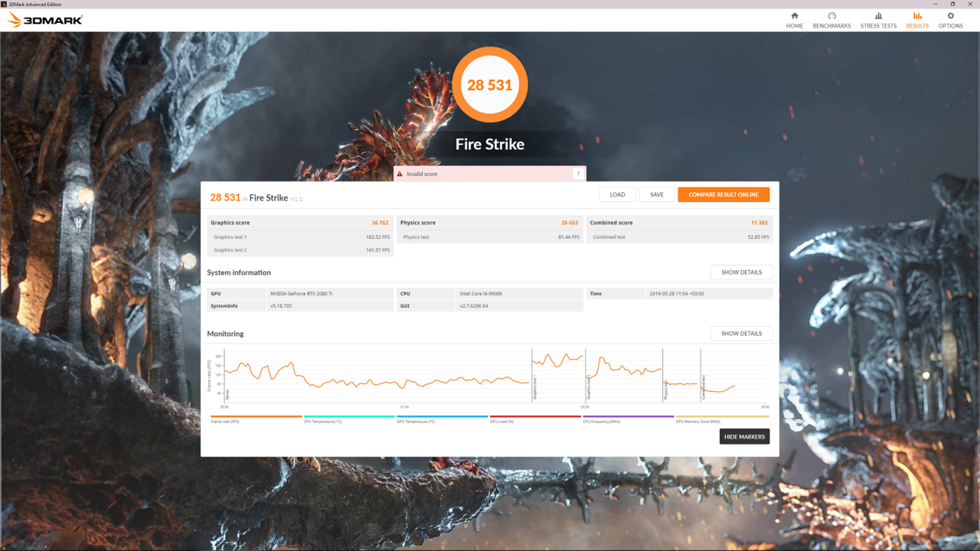
Task: Click the invalid score warning triangle icon
Action: tap(400, 174)
